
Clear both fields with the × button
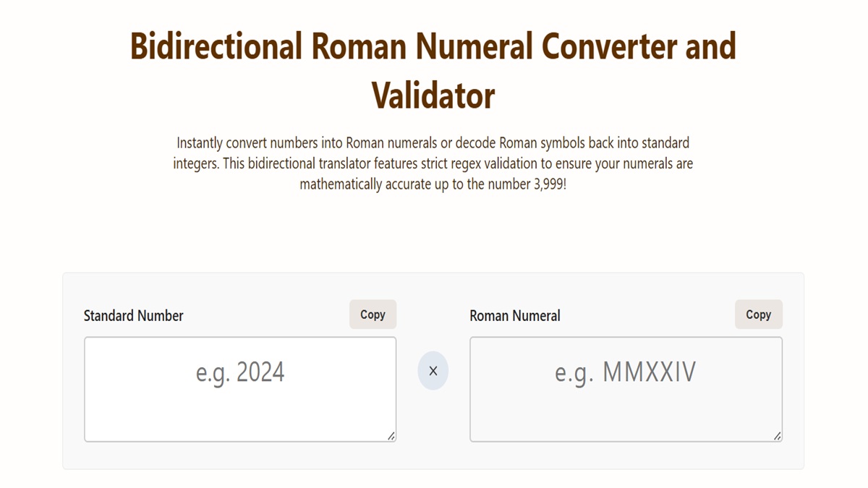[433, 371]
